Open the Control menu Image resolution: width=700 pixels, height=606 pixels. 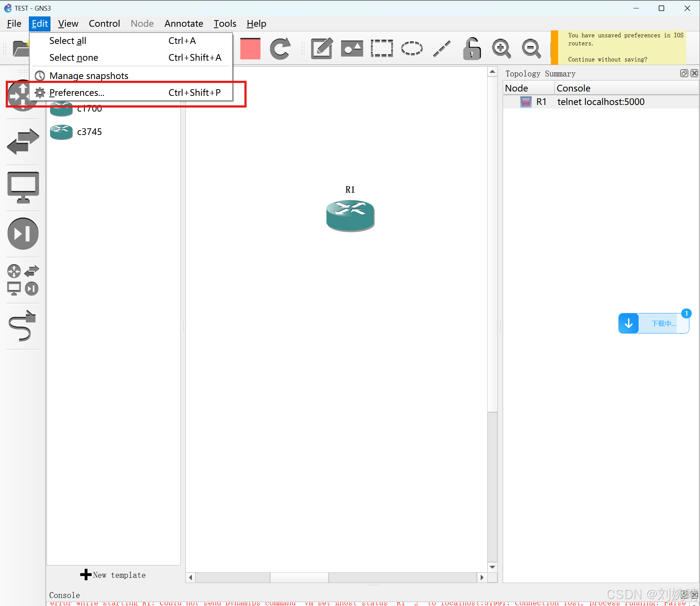104,24
